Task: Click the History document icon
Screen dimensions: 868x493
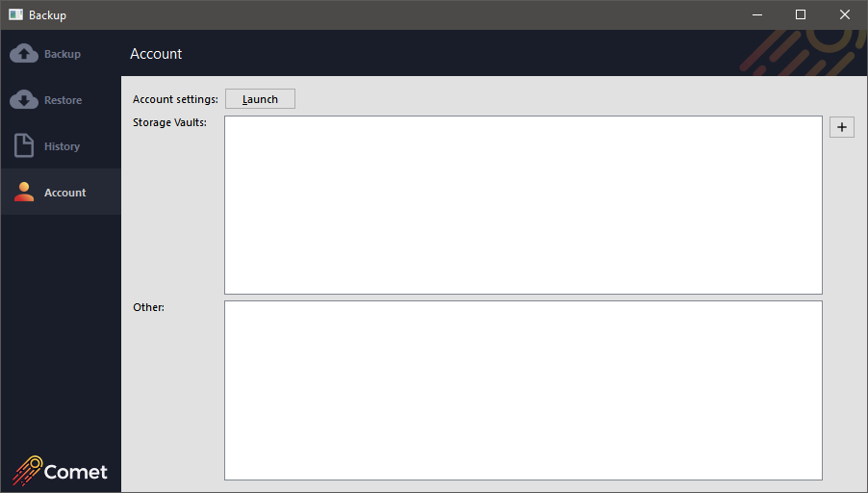Action: pyautogui.click(x=24, y=146)
